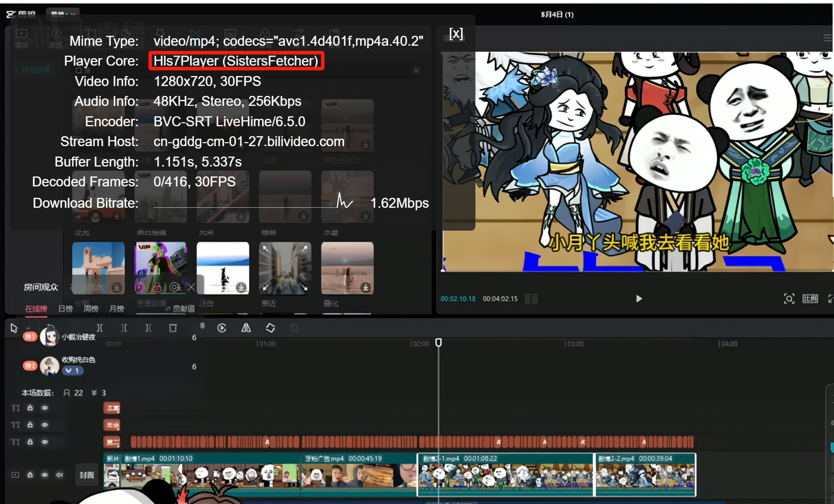
Task: Move the timeline playhead handle
Action: pyautogui.click(x=439, y=342)
